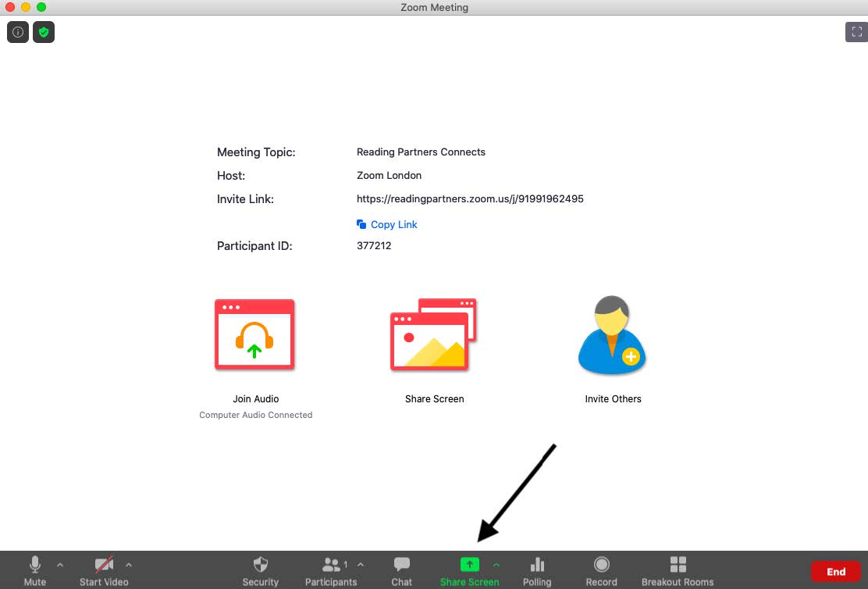868x589 pixels.
Task: Open the Security menu
Action: [260, 571]
